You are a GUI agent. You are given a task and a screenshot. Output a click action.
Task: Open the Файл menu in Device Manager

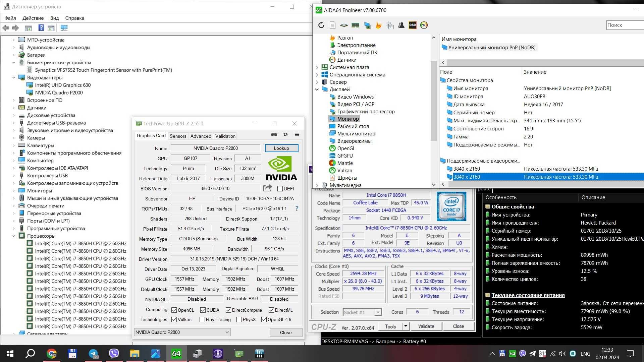pos(10,18)
